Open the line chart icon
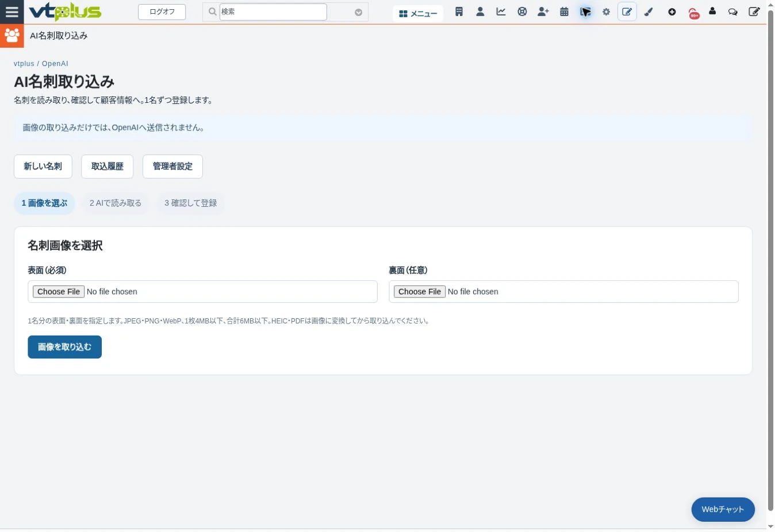The height and width of the screenshot is (532, 775). (501, 11)
